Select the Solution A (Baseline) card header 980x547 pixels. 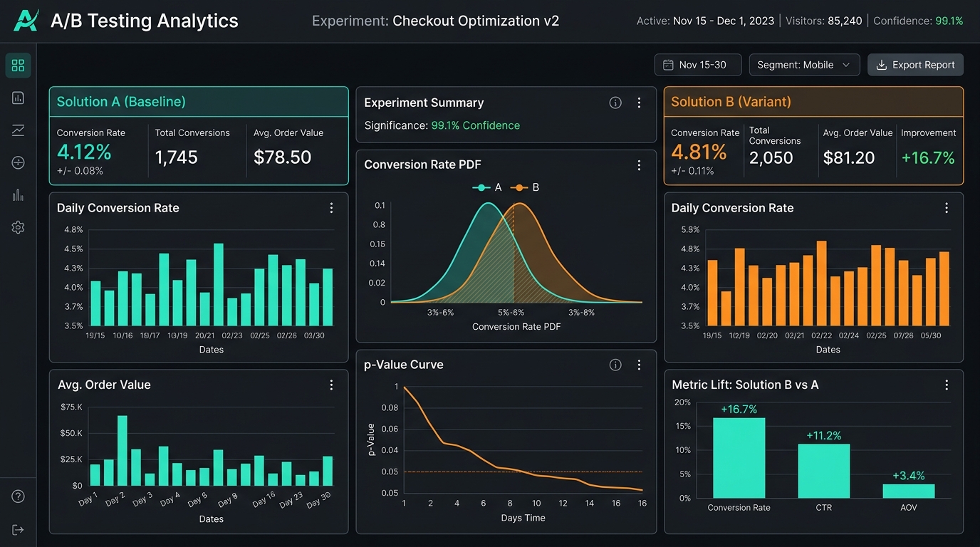(199, 102)
